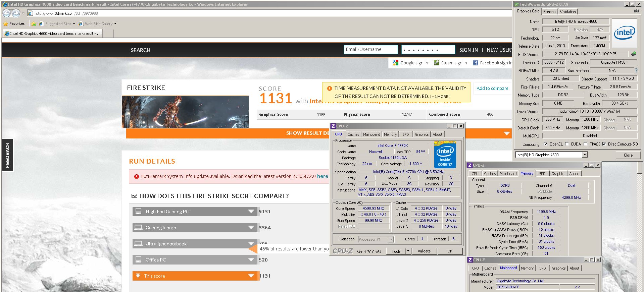Click red alert icon in System Info notice
The image size is (644, 292).
[136, 177]
